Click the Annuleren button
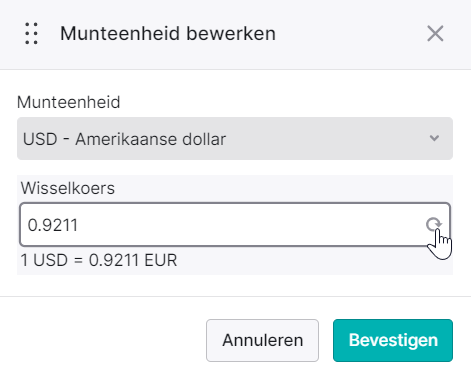The image size is (471, 378). (262, 340)
